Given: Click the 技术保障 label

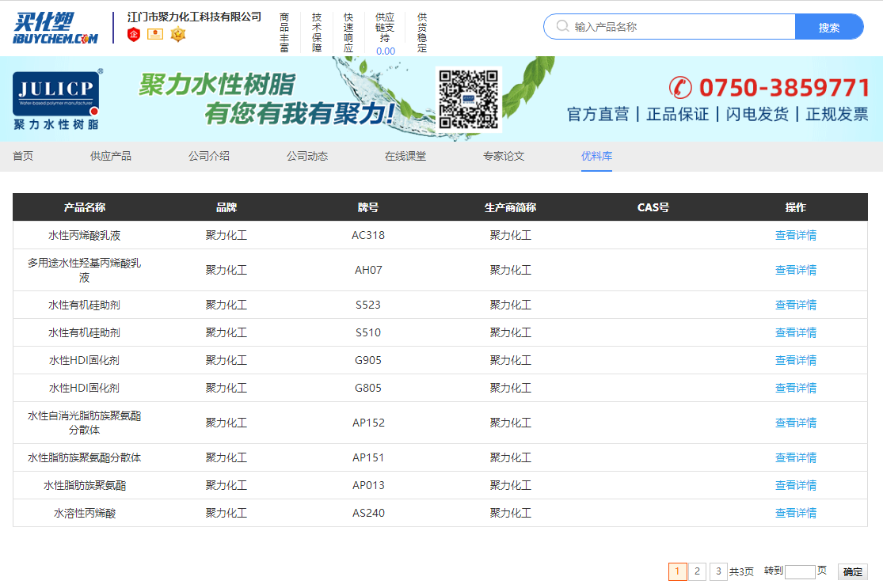Looking at the screenshot, I should click(317, 32).
